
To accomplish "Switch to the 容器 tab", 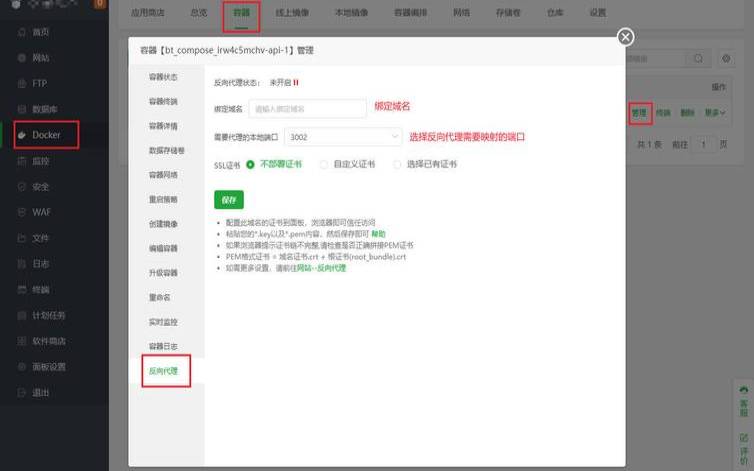I will [241, 13].
